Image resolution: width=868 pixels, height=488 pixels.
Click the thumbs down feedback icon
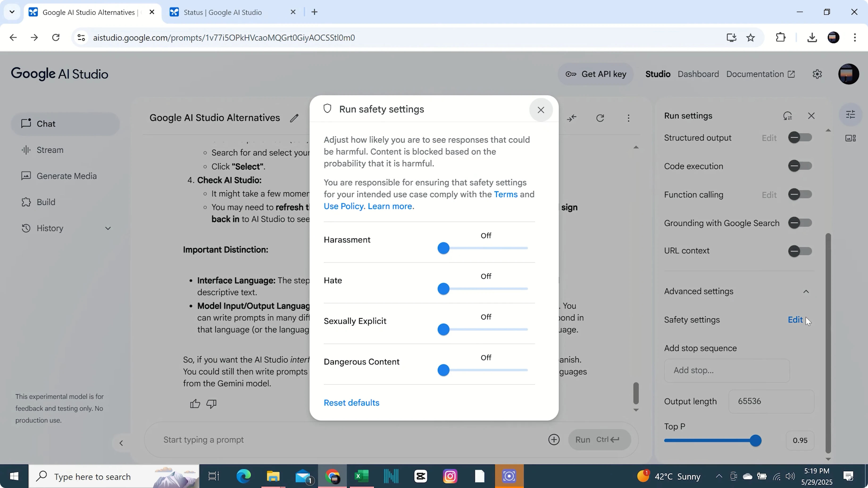coord(211,403)
